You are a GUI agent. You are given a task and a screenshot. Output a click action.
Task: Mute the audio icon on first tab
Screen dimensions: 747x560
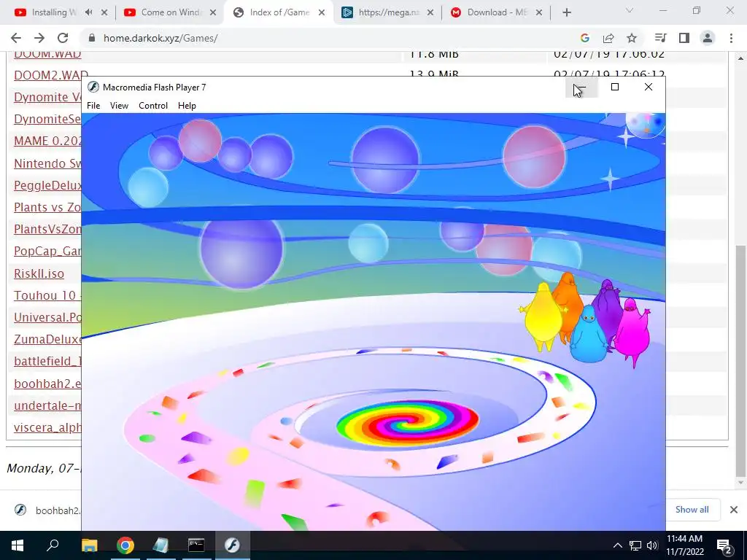[88, 12]
